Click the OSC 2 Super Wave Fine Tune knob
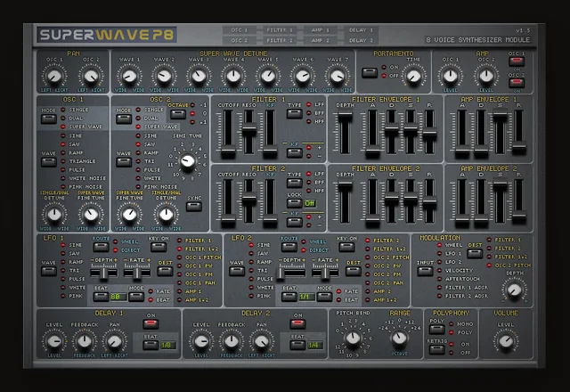Image resolution: width=570 pixels, height=392 pixels. [x=129, y=215]
